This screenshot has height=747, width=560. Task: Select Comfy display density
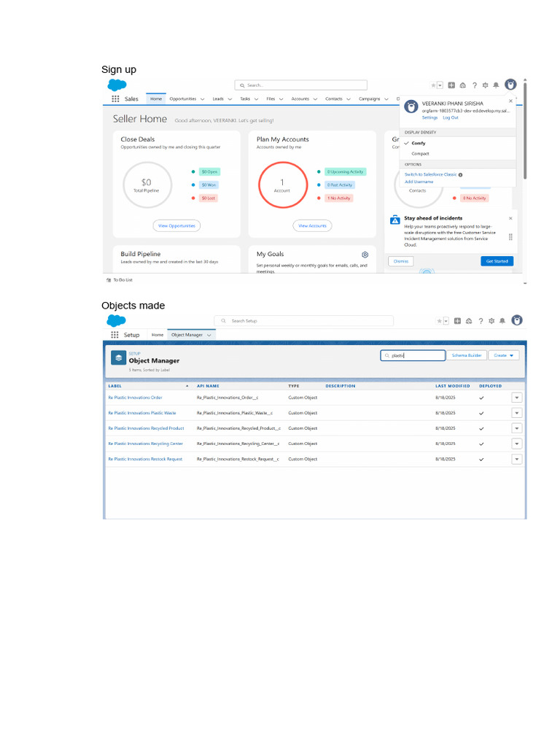[418, 143]
